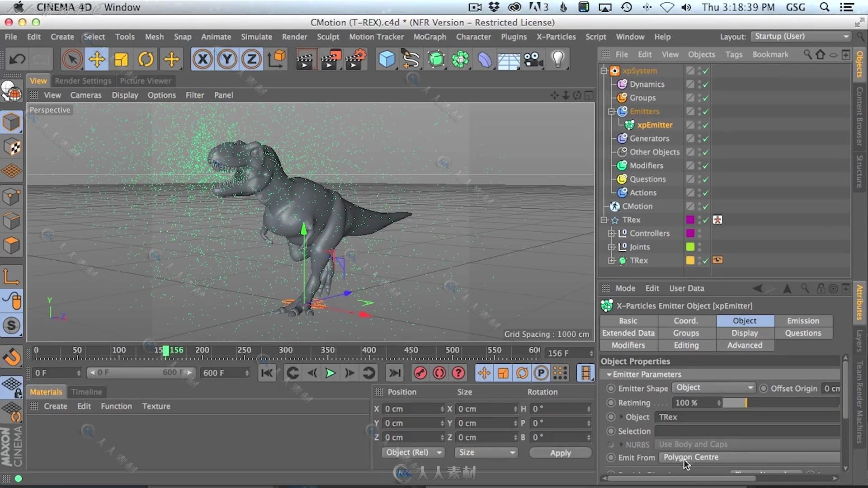Collapse the Emitters tree node
The image size is (868, 488).
point(611,111)
